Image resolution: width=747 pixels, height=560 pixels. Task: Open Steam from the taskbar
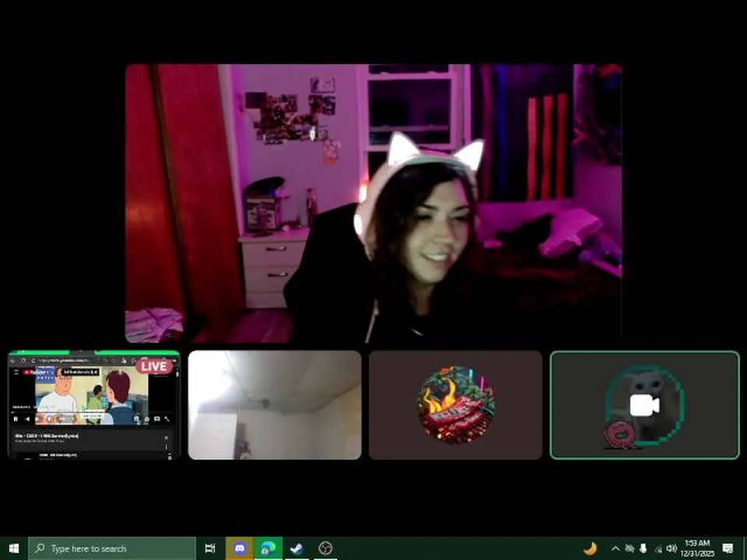tap(296, 548)
